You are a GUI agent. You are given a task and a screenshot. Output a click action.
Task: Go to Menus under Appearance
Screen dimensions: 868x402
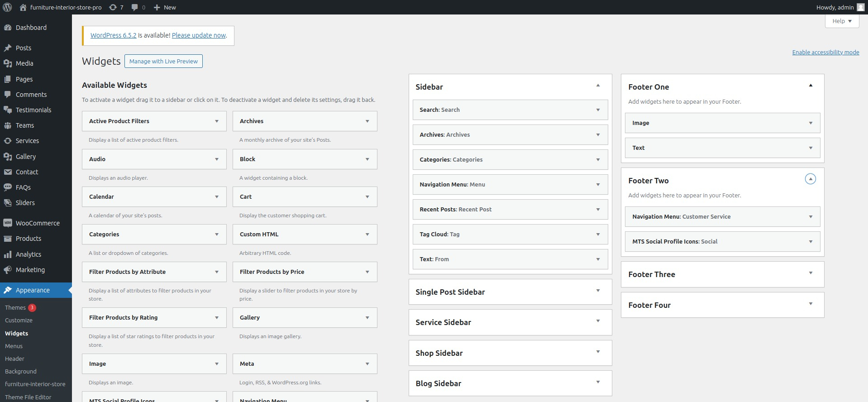[14, 346]
